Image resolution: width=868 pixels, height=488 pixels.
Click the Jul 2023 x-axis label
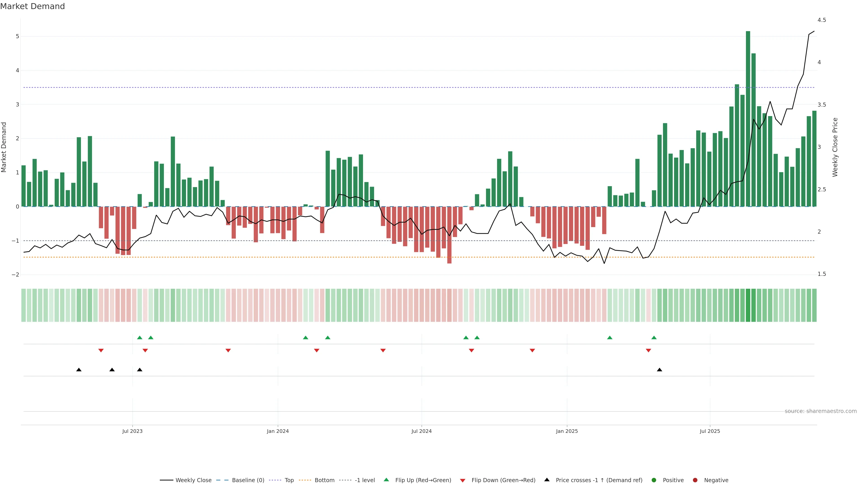click(x=132, y=431)
